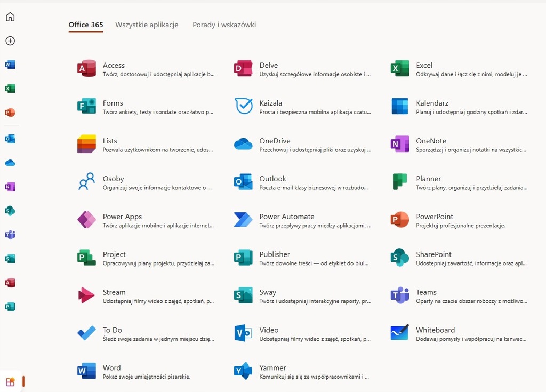
Task: Click the Outlook name link in app grid
Action: (x=272, y=179)
